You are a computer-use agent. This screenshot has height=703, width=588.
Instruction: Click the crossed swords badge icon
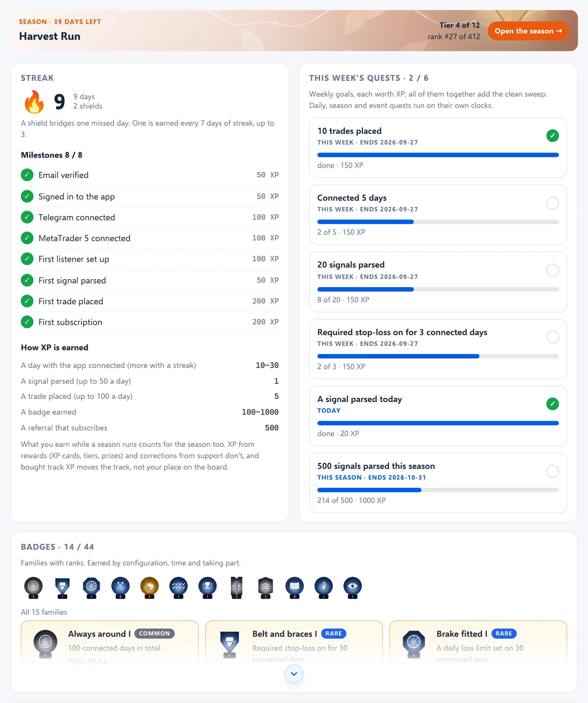pyautogui.click(x=121, y=587)
